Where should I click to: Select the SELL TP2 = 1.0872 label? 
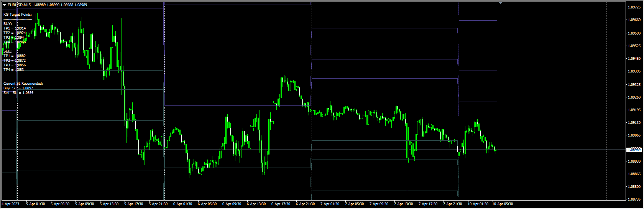coord(15,61)
